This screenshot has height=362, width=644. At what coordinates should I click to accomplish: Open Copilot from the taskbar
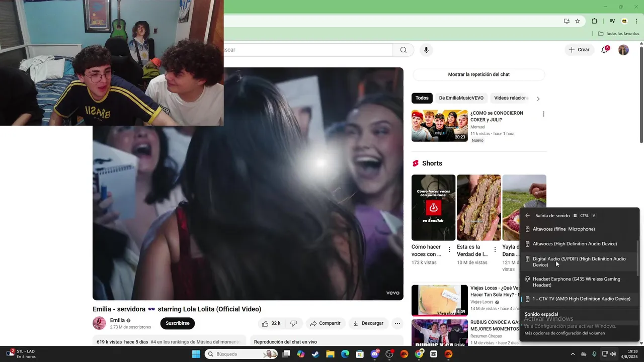point(301,354)
